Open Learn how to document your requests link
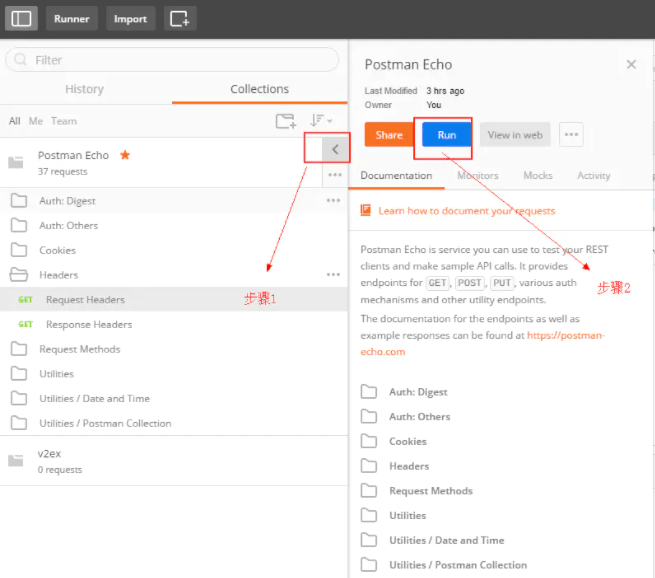Image resolution: width=655 pixels, height=578 pixels. tap(466, 211)
